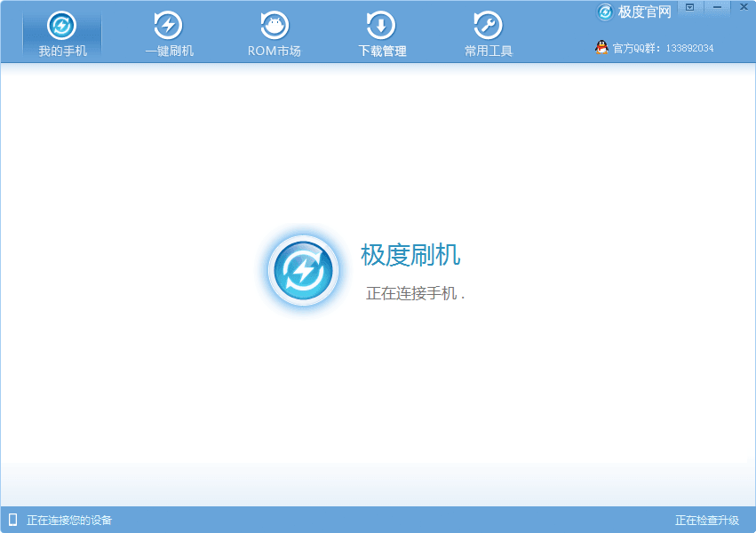Image resolution: width=756 pixels, height=533 pixels.
Task: Click the QQ penguin icon
Action: tap(601, 47)
